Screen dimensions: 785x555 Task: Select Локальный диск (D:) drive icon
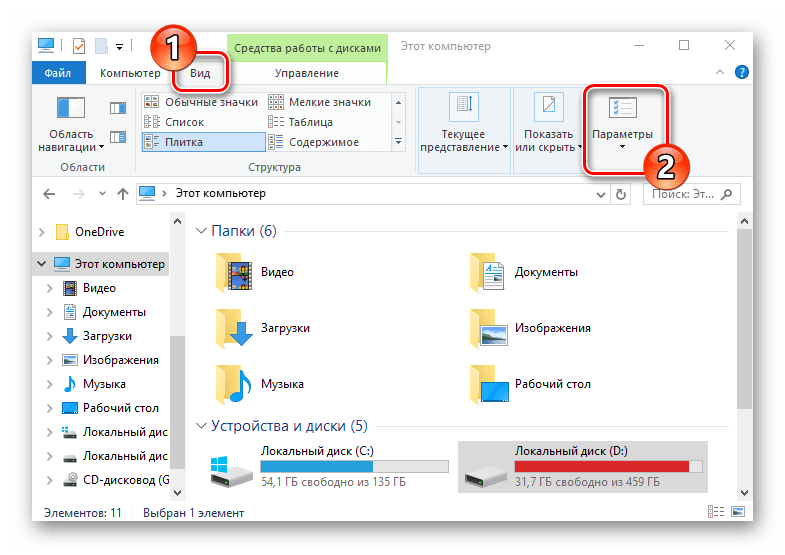pos(485,476)
